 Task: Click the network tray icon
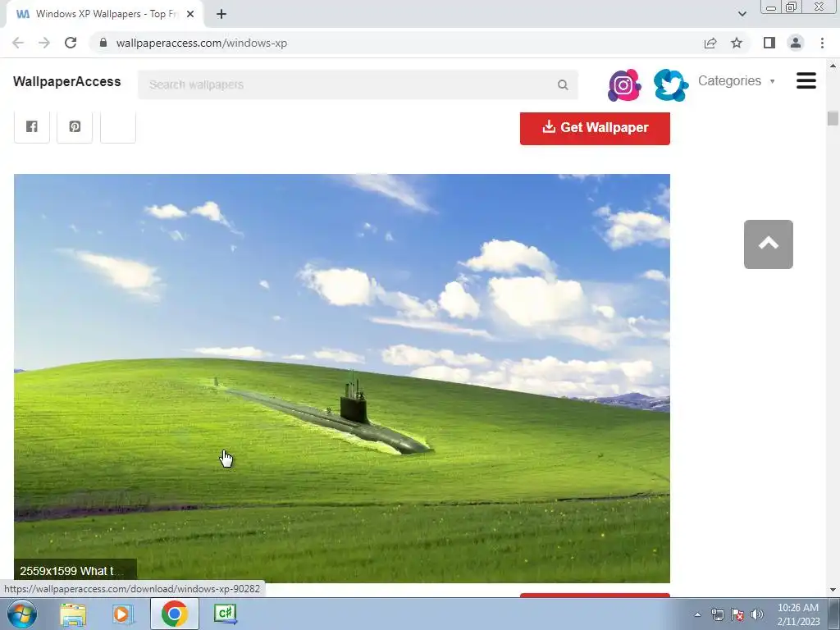717,614
